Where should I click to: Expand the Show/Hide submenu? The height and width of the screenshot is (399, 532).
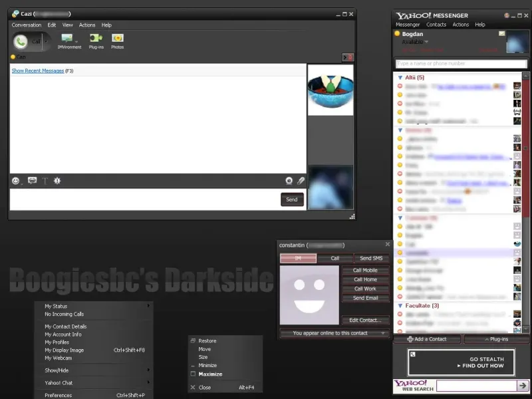[148, 370]
